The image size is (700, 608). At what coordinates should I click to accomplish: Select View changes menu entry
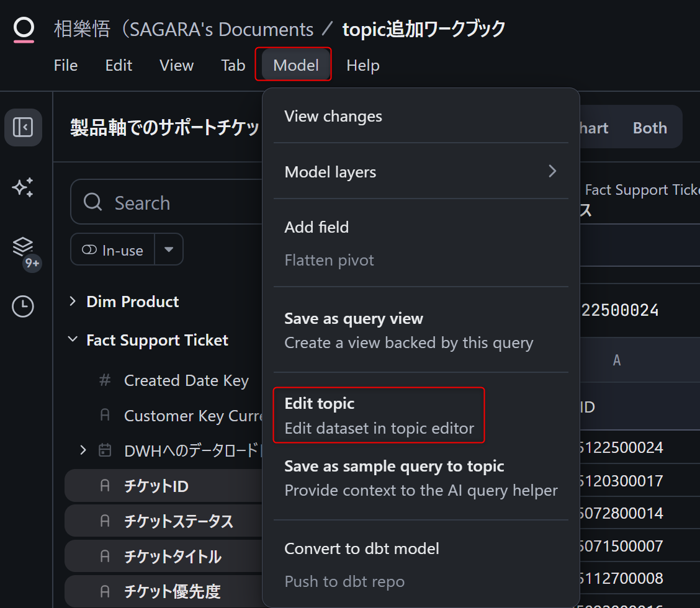tap(333, 117)
